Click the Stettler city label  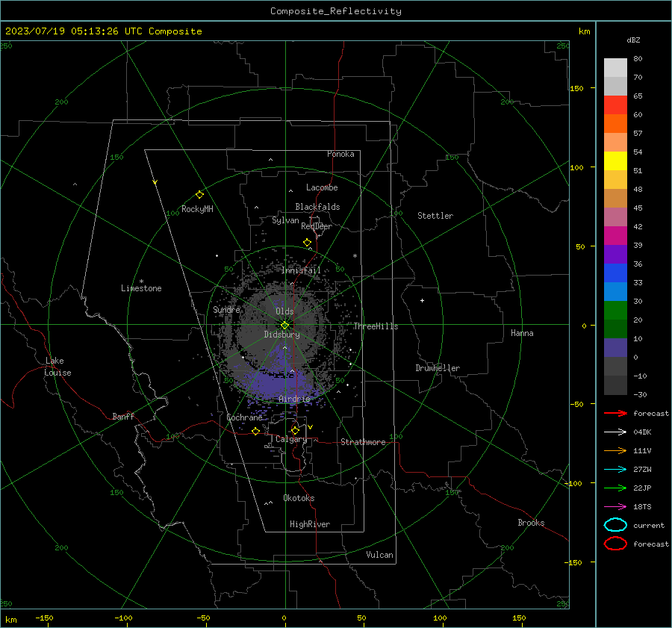[435, 216]
